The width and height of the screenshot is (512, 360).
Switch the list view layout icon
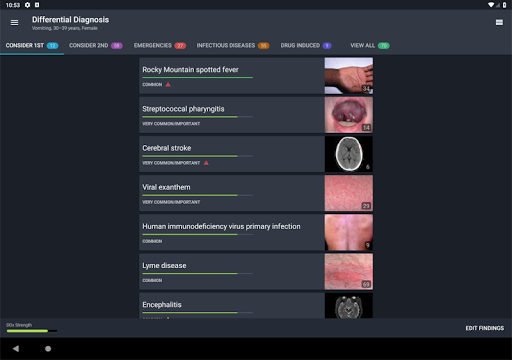[x=499, y=22]
